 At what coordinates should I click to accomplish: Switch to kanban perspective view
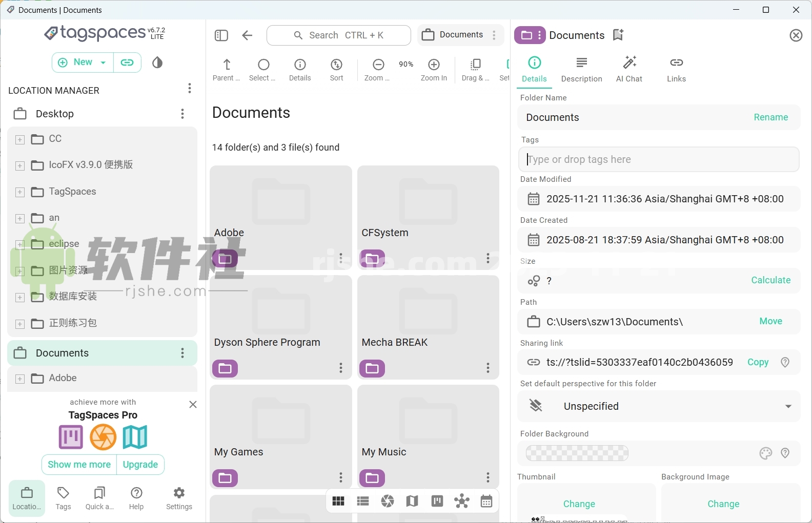click(x=437, y=501)
